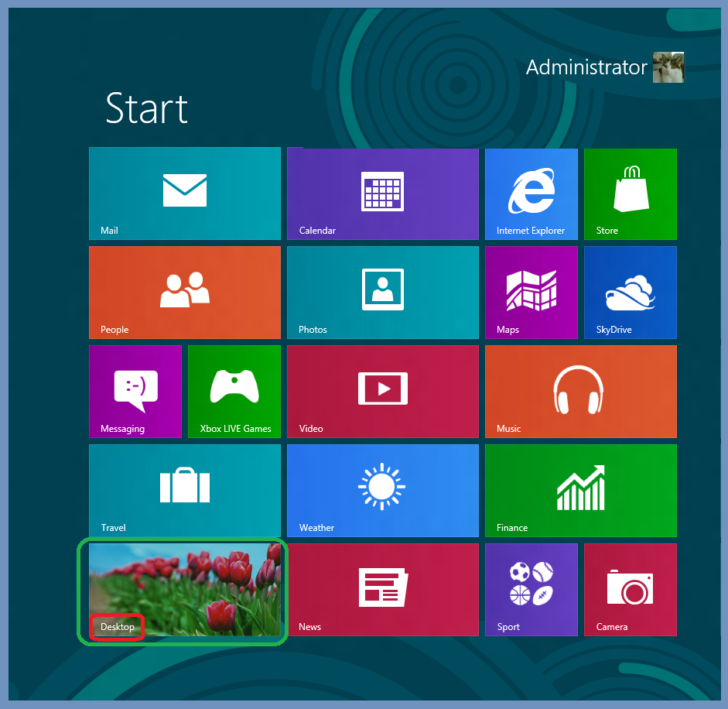Viewport: 728px width, 709px height.
Task: Open the Travel tile suitcase icon
Action: (185, 485)
